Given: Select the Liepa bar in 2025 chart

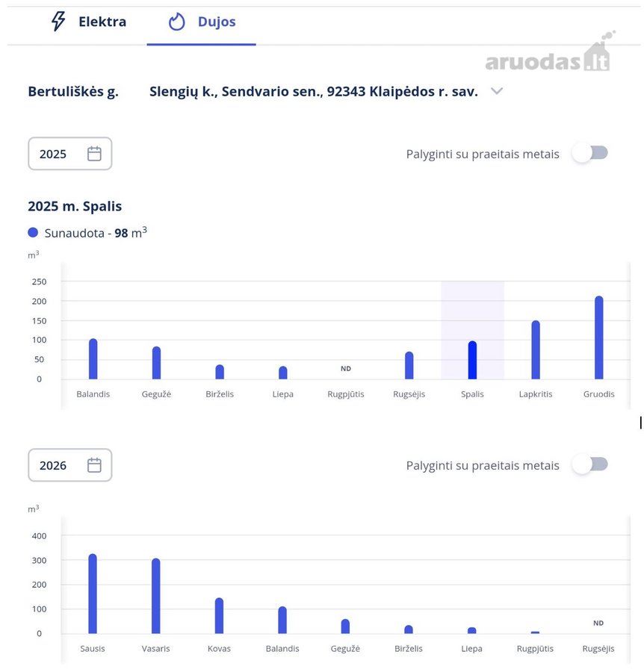Looking at the screenshot, I should point(283,373).
